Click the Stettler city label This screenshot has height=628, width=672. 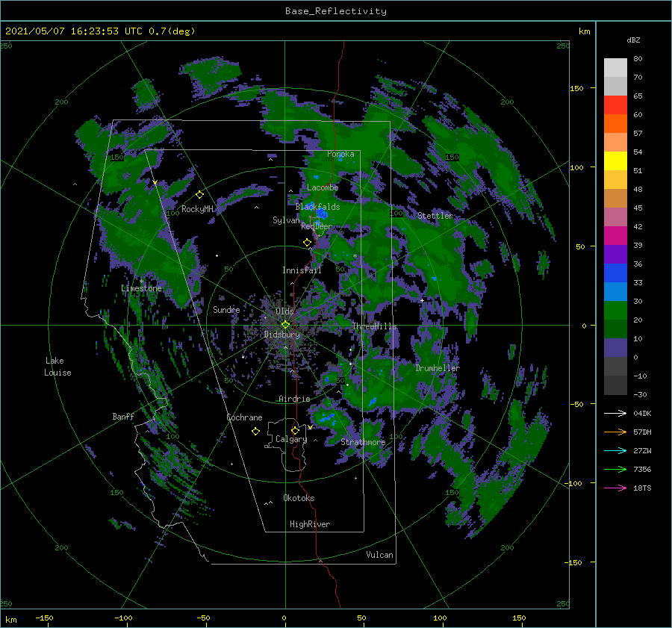(435, 216)
